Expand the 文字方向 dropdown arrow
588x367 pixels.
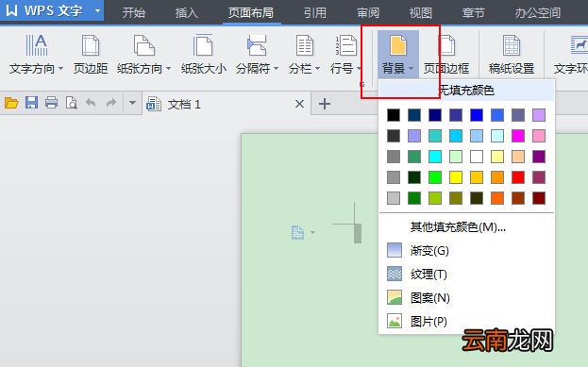[60, 69]
